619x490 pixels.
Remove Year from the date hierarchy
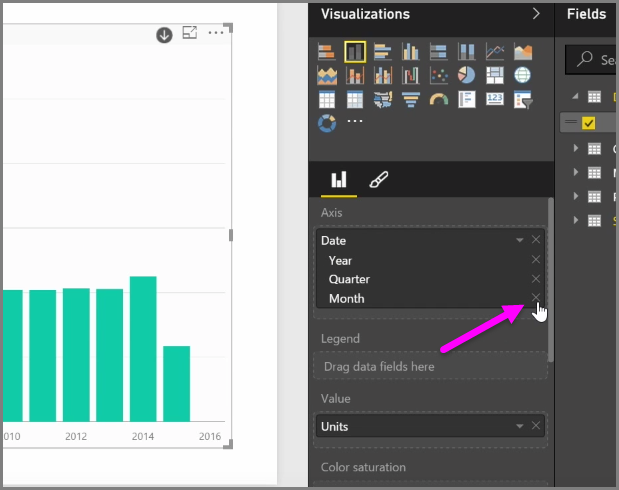[536, 259]
